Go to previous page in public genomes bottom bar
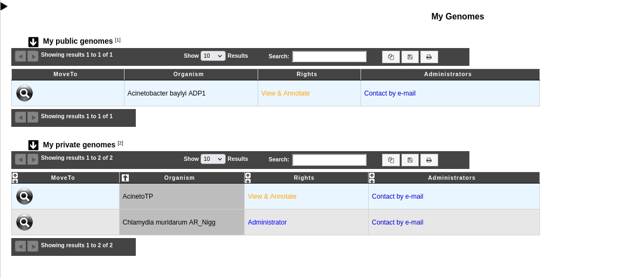 pyautogui.click(x=20, y=117)
